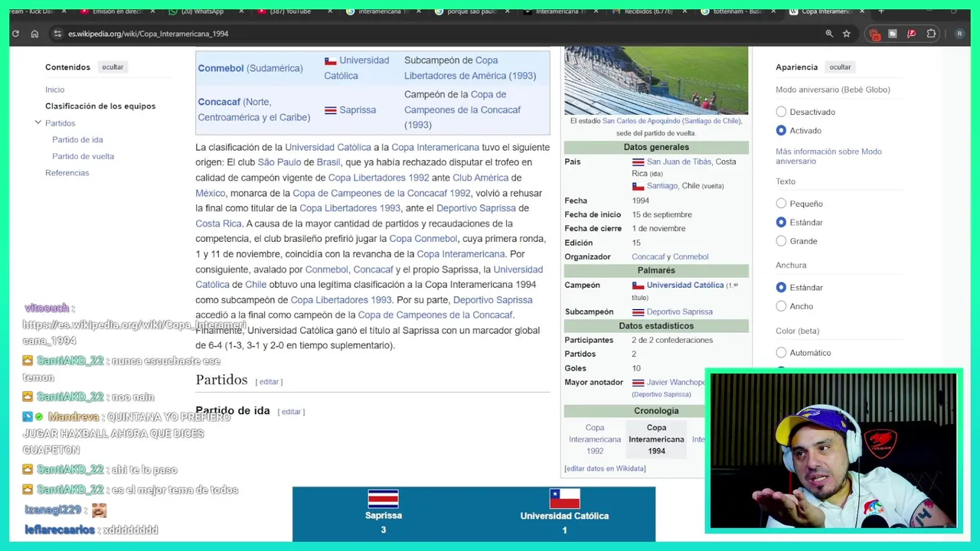Set Anchura to Ancho
Viewport: 980px width, 551px height.
coord(781,306)
